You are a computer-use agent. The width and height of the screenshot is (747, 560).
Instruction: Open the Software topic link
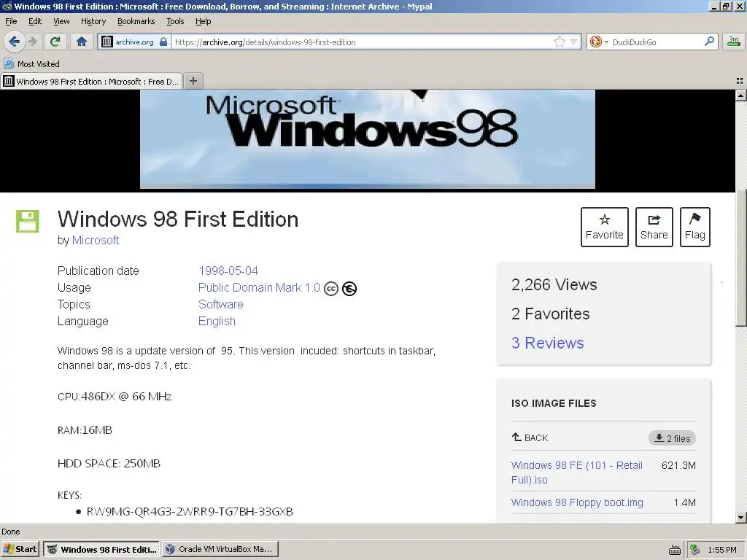220,304
